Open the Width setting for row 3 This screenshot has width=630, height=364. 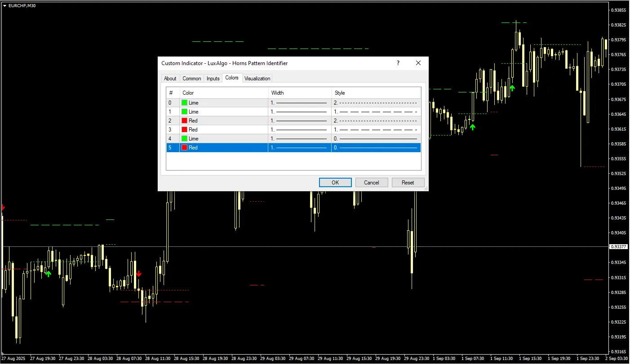[x=299, y=130]
